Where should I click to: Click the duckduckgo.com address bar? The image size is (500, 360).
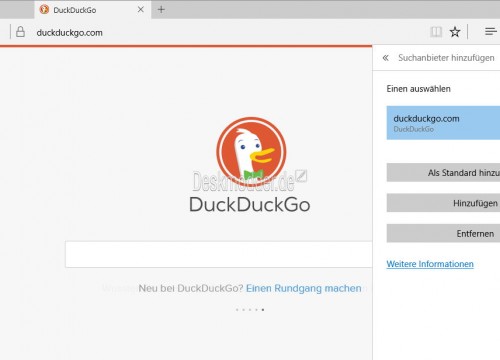[70, 33]
